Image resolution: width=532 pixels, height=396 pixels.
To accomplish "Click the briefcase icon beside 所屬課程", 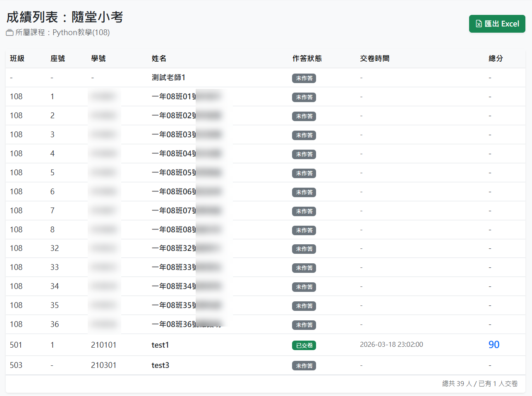I will tap(10, 33).
